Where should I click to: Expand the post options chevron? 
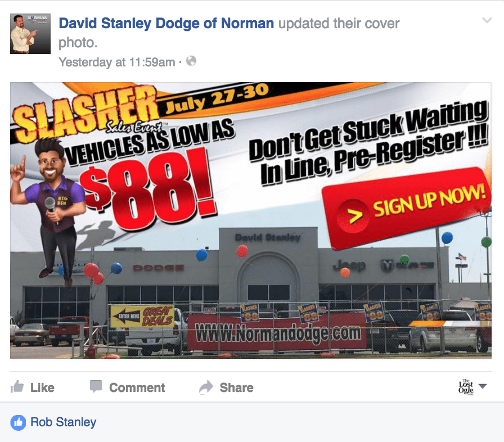pyautogui.click(x=487, y=21)
